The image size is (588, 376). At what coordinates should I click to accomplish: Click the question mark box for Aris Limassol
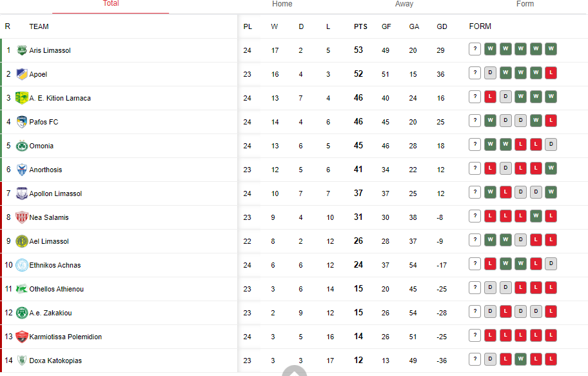pyautogui.click(x=475, y=49)
